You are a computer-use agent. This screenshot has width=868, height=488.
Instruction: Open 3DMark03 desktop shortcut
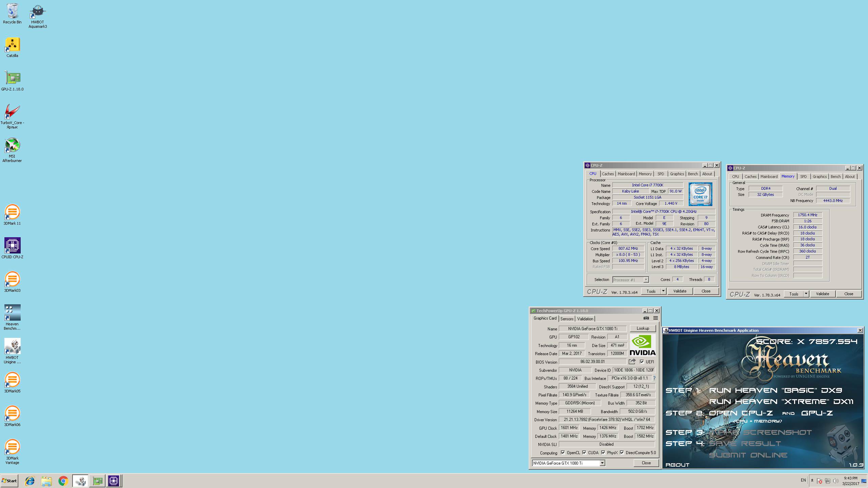click(12, 282)
